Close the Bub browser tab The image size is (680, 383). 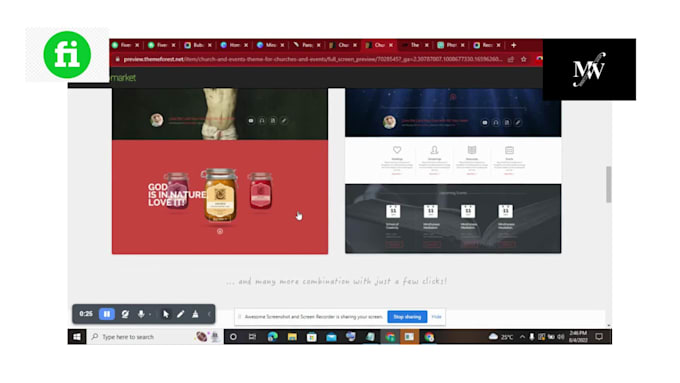[210, 45]
